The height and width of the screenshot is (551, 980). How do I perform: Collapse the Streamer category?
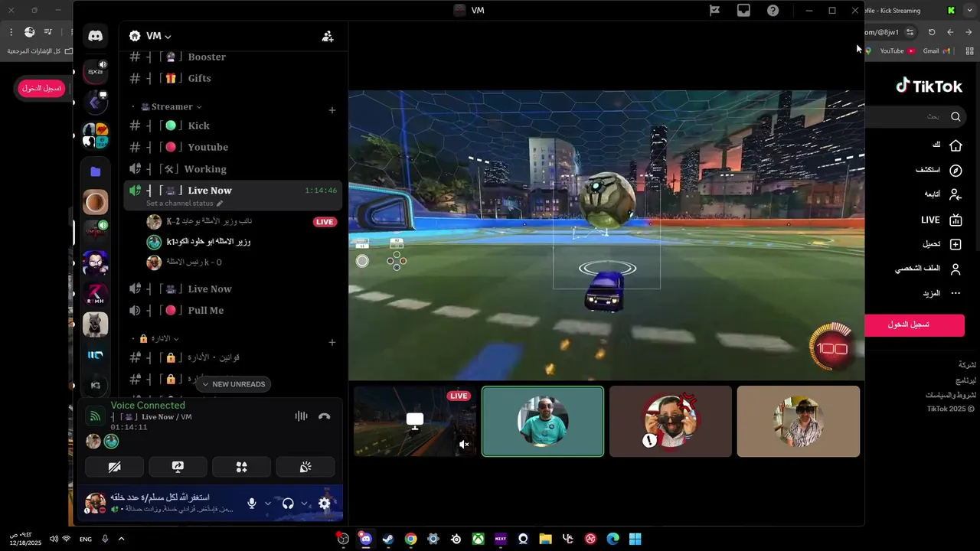[171, 107]
